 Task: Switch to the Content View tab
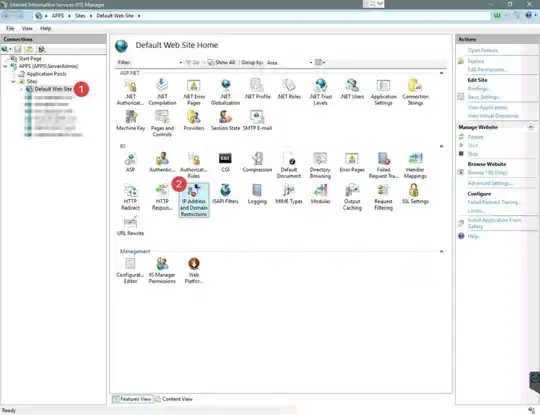coord(174,399)
